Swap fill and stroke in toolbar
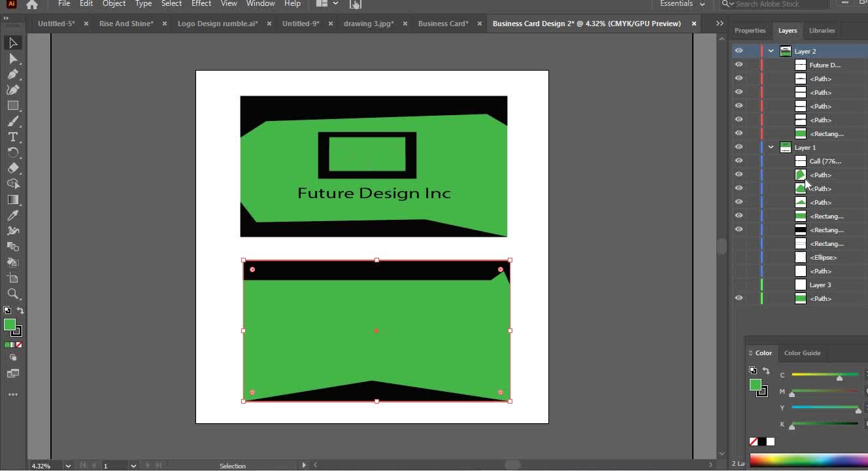The width and height of the screenshot is (868, 471). 20,311
